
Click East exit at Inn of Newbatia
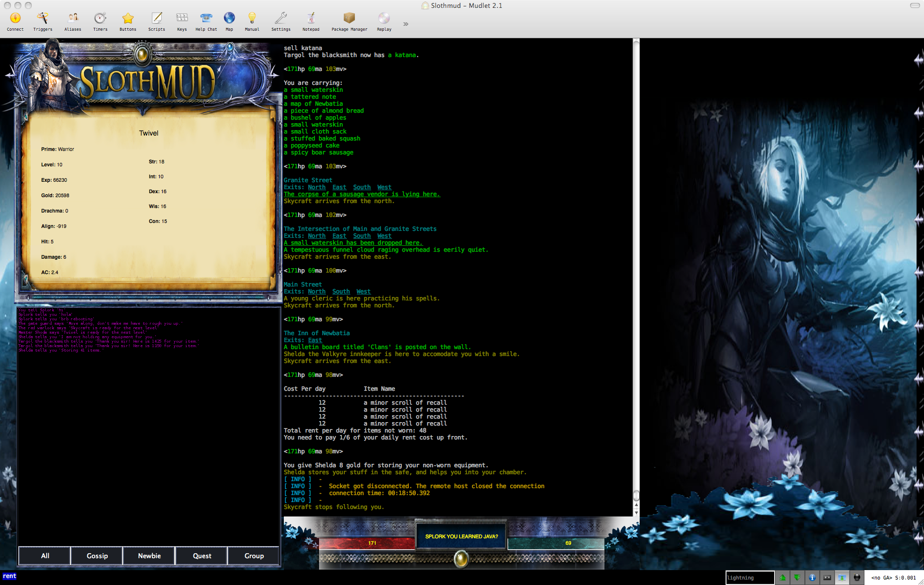pos(315,340)
